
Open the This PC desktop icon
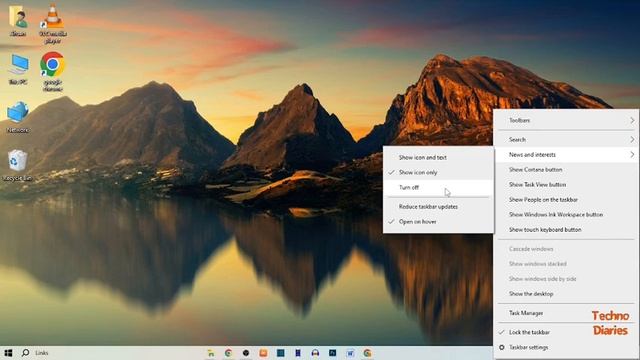18,69
